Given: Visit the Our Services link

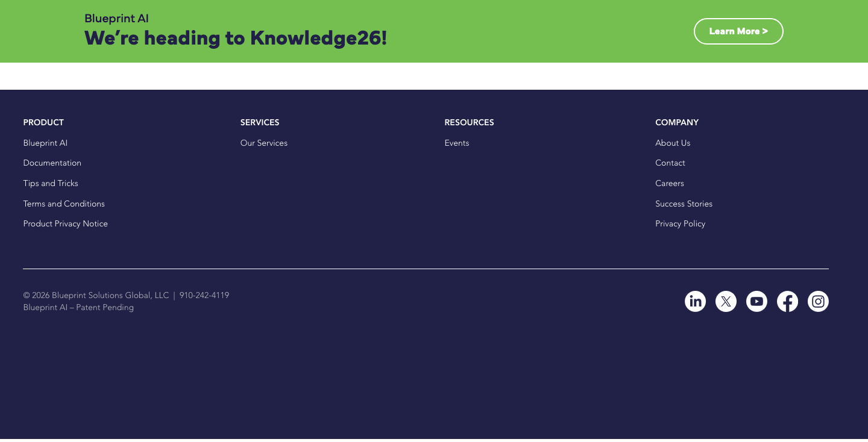Looking at the screenshot, I should point(264,143).
